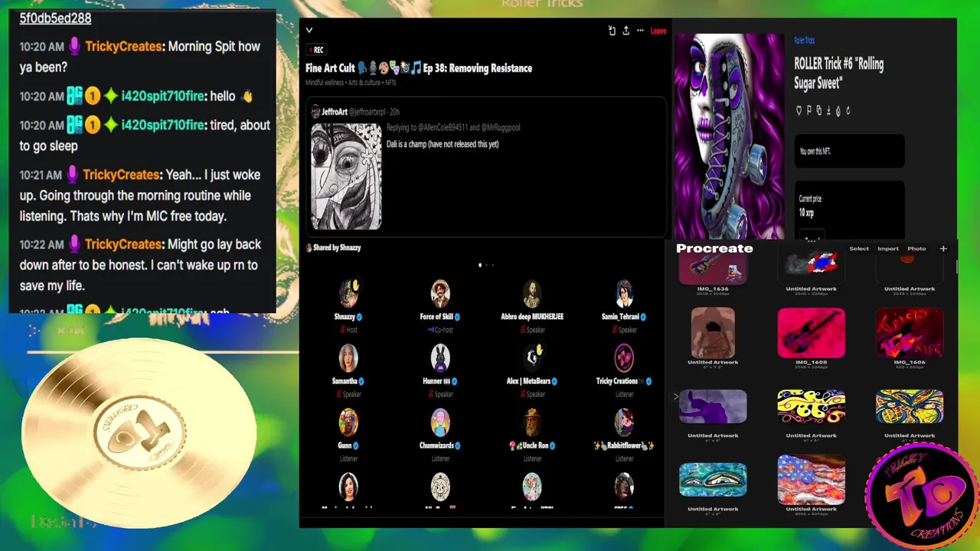This screenshot has height=551, width=980.
Task: Click the heart like icon under NFT title
Action: 799,110
